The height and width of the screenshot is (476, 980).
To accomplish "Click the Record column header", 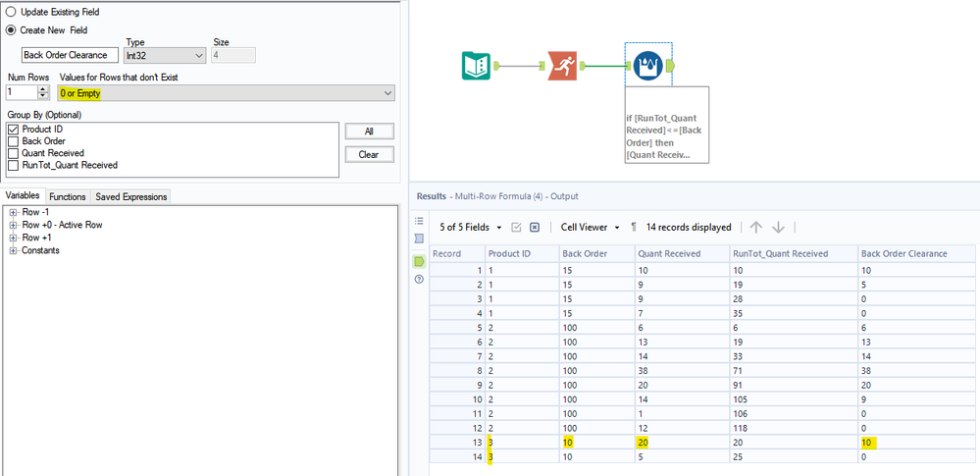I will (457, 253).
